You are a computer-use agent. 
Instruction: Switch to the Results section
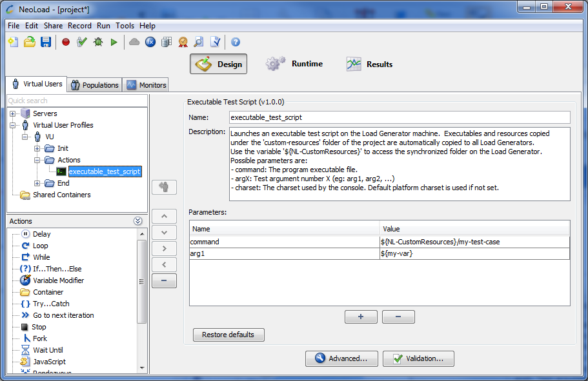pos(370,64)
